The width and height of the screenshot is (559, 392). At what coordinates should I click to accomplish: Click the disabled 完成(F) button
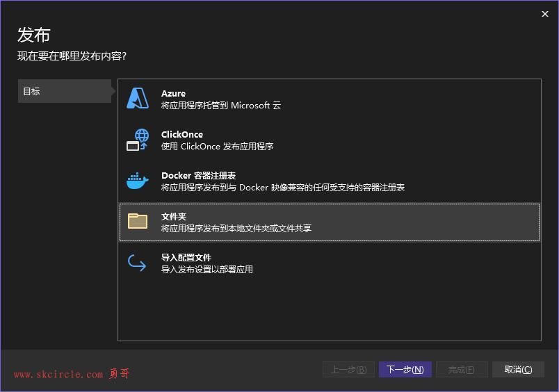[462, 370]
